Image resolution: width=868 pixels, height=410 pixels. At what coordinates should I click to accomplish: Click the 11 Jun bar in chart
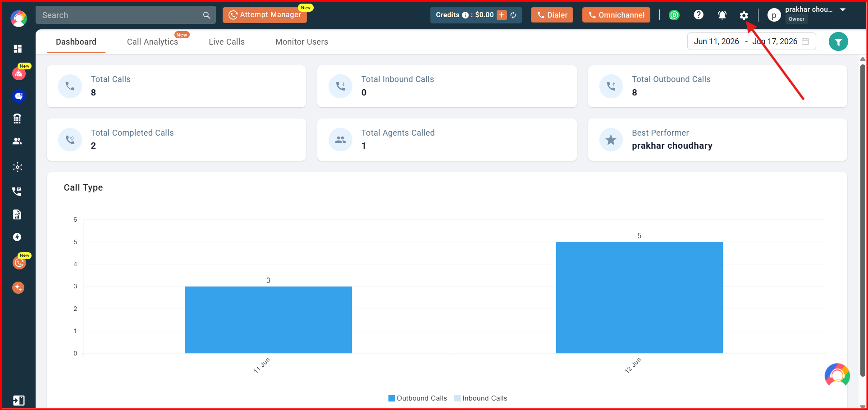pyautogui.click(x=268, y=320)
